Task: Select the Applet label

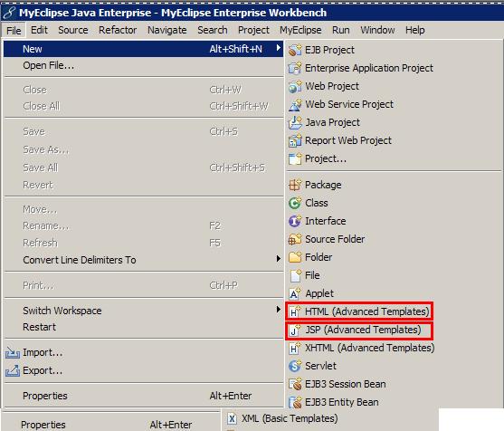Action: (x=319, y=293)
